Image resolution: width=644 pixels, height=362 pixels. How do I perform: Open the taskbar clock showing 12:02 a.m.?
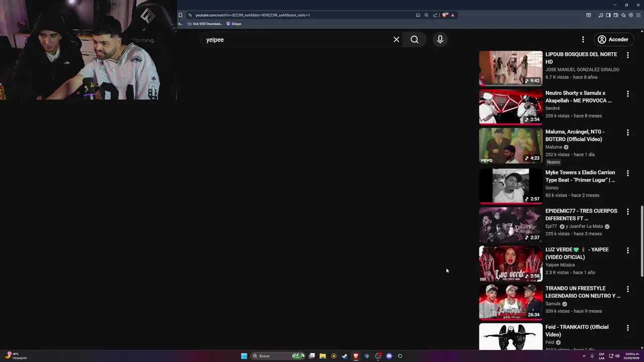pos(632,356)
